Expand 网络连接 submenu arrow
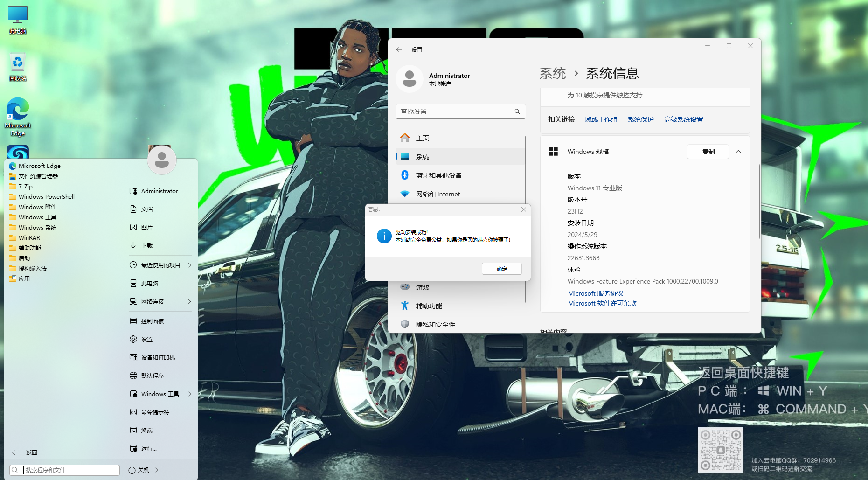868x480 pixels. point(189,301)
